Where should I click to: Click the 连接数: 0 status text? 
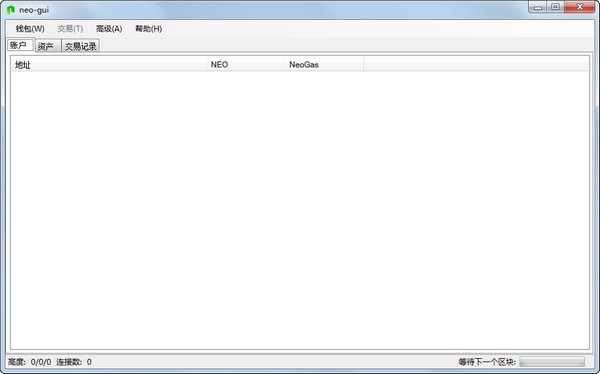click(x=74, y=362)
